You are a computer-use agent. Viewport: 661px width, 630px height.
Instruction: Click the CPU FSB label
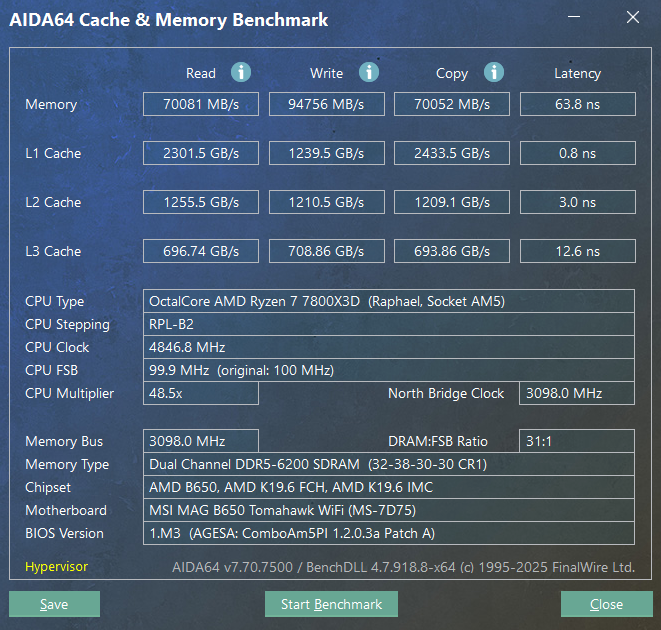[x=51, y=370]
